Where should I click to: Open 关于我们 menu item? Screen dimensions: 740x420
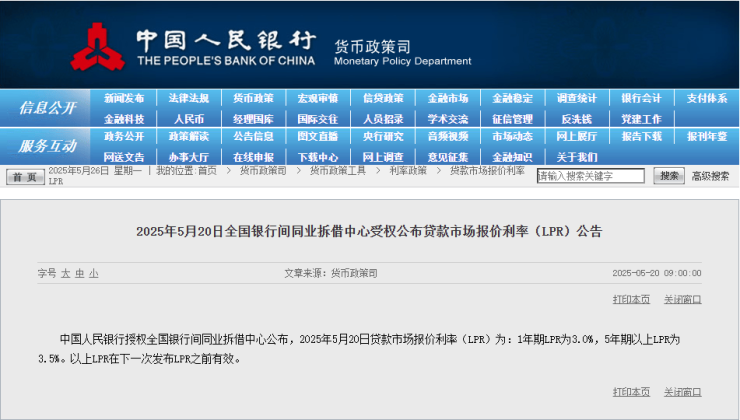point(577,157)
